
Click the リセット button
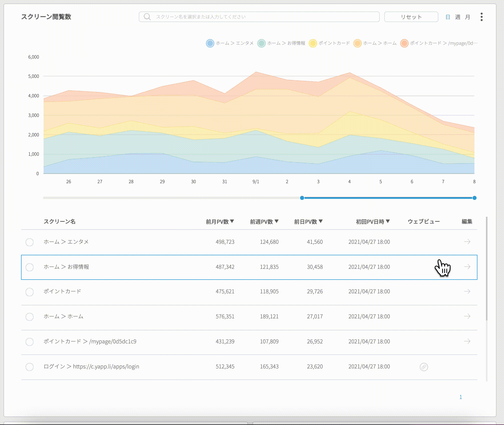point(411,17)
